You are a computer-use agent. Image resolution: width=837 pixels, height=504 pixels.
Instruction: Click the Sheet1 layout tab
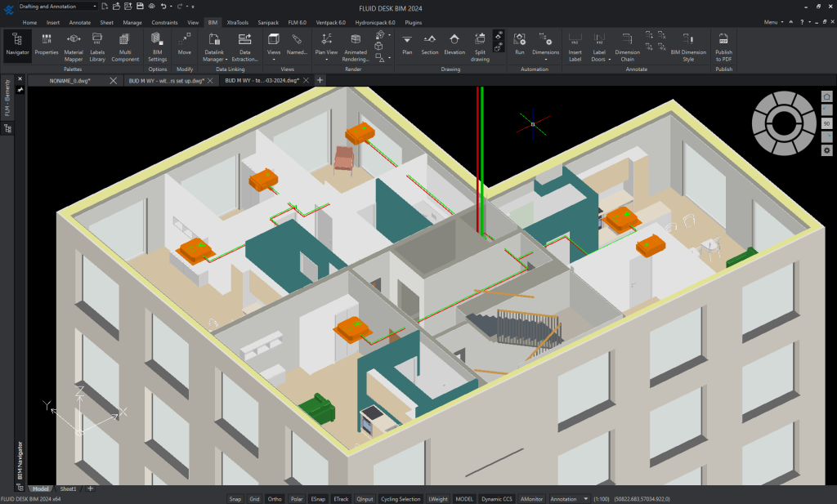tap(69, 488)
